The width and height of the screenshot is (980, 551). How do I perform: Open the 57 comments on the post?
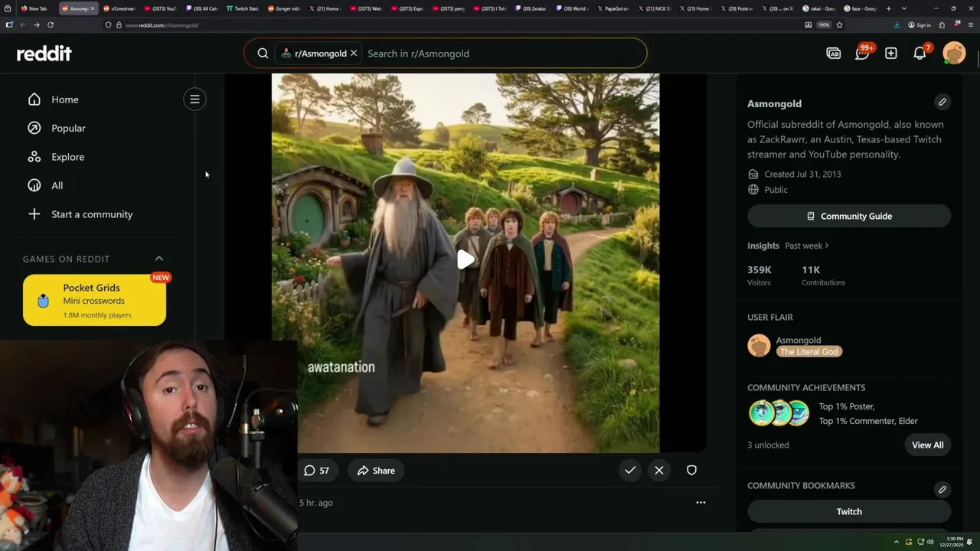tap(316, 471)
